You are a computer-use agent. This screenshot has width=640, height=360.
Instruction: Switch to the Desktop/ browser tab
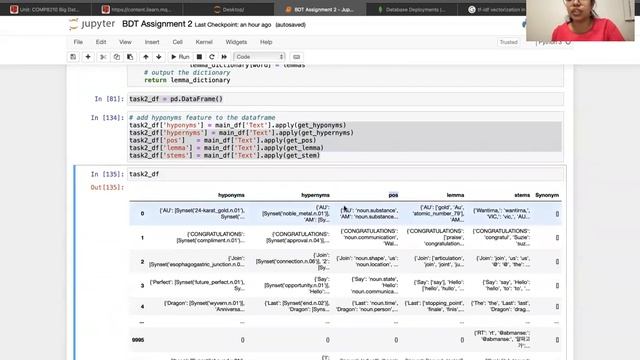pos(229,9)
